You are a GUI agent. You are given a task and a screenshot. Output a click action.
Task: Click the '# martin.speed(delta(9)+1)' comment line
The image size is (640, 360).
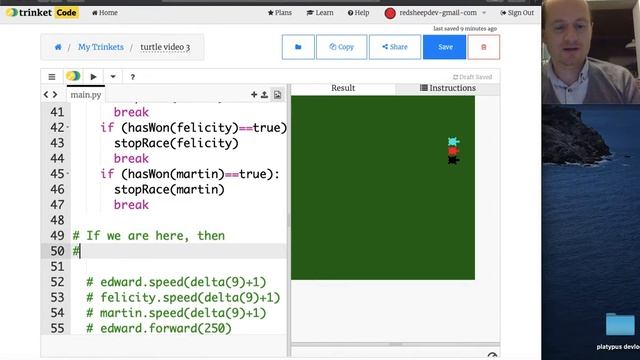click(x=176, y=313)
